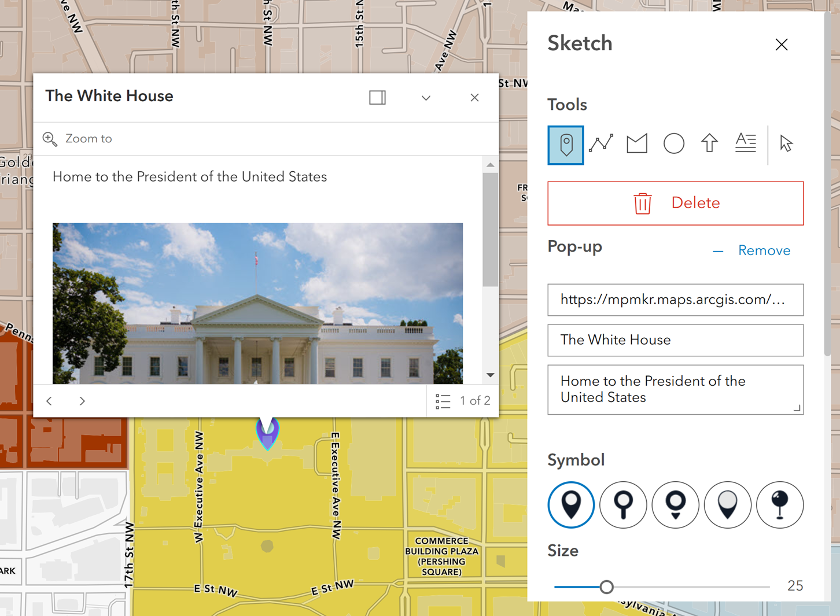
Task: Edit the pop-up title field
Action: click(675, 340)
